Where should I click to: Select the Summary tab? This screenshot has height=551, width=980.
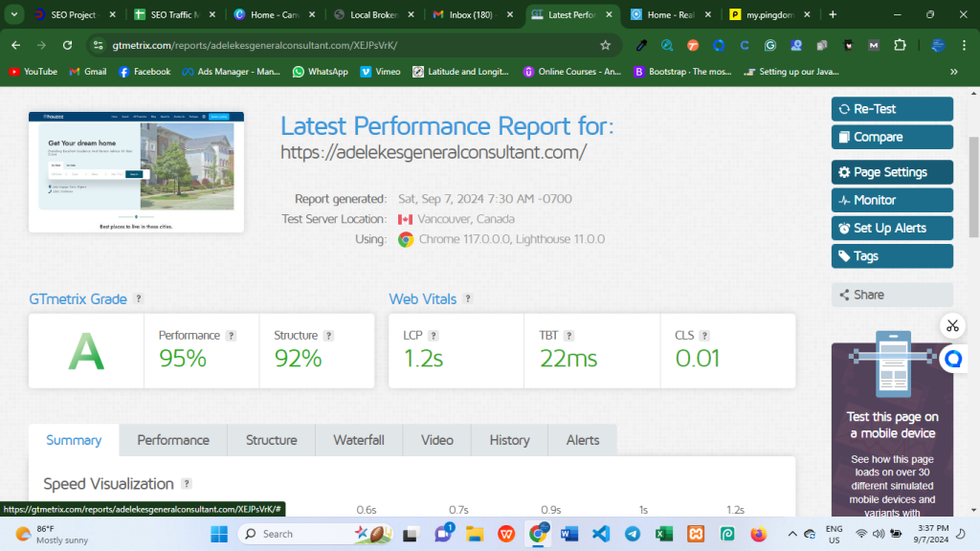tap(74, 440)
